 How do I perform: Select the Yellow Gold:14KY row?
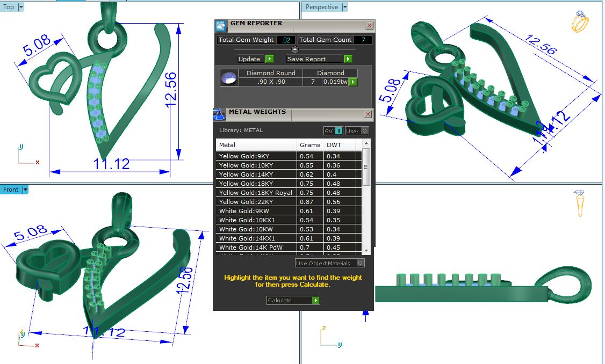[256, 174]
